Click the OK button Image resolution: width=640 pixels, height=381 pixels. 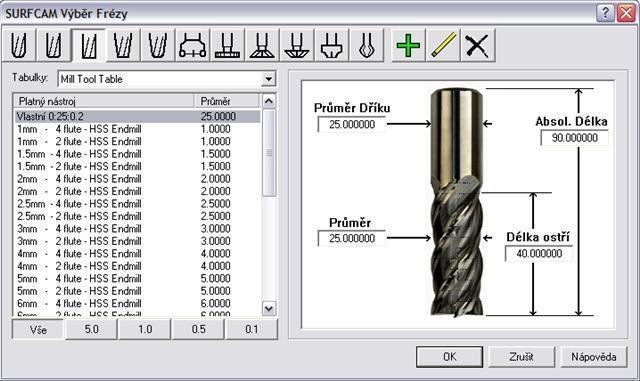click(449, 357)
